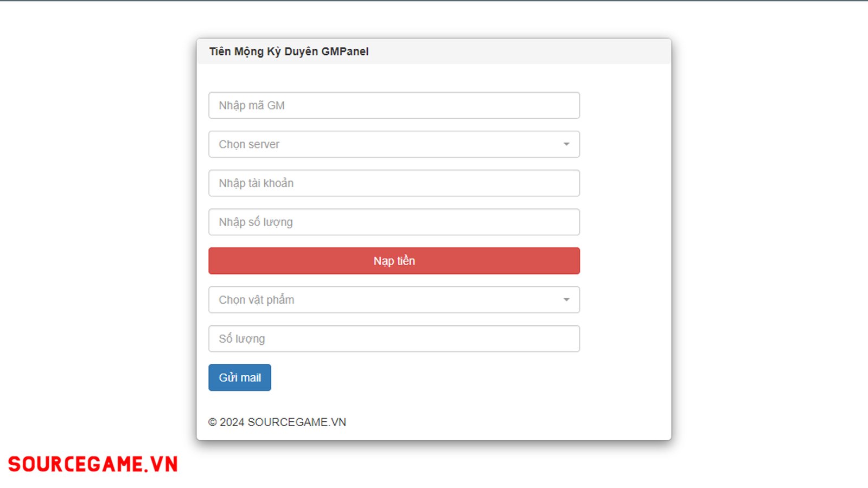Click the caret arrow on item dropdown
This screenshot has width=868, height=488.
click(x=566, y=300)
